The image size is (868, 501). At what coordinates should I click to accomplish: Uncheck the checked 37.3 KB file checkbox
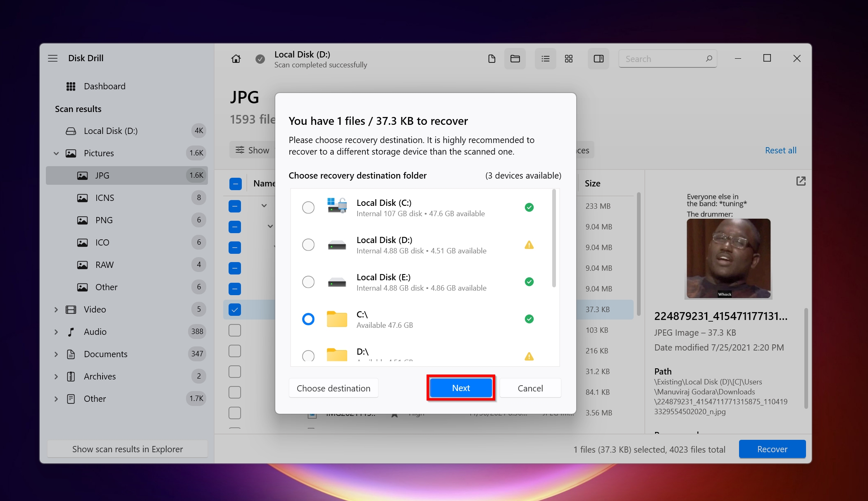(235, 310)
